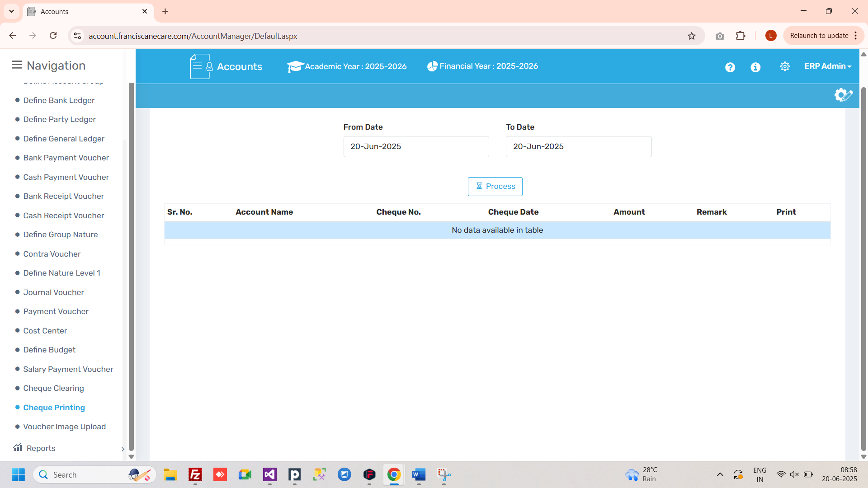Click the help question mark icon
Screen dimensions: 868x488
(x=730, y=67)
